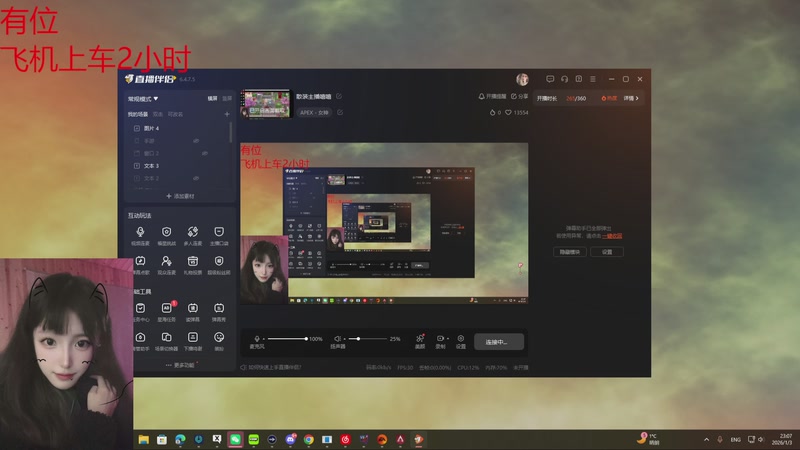
Task: Click the microphone icon left of 100% slider
Action: pos(257,339)
